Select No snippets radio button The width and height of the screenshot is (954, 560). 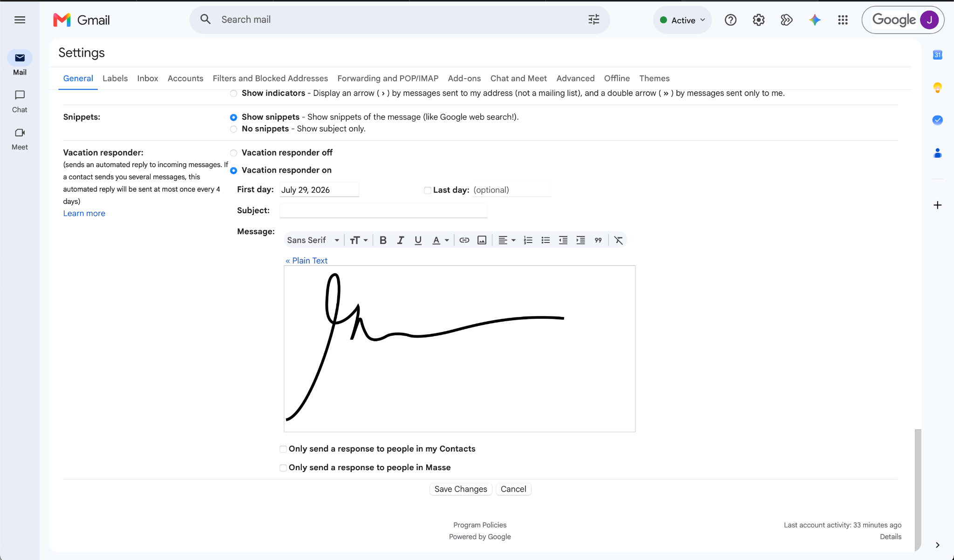pyautogui.click(x=233, y=129)
